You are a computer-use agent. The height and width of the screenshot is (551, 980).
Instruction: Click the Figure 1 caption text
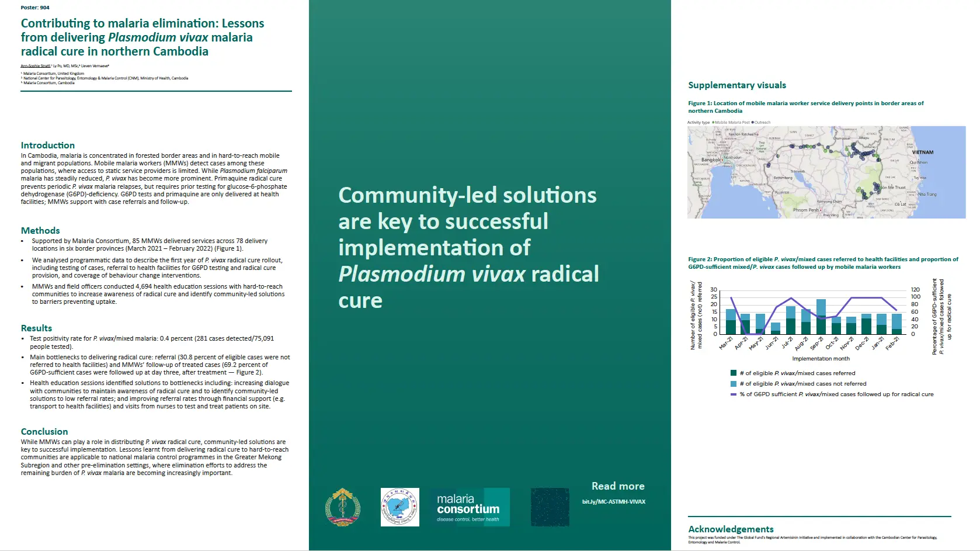point(806,107)
